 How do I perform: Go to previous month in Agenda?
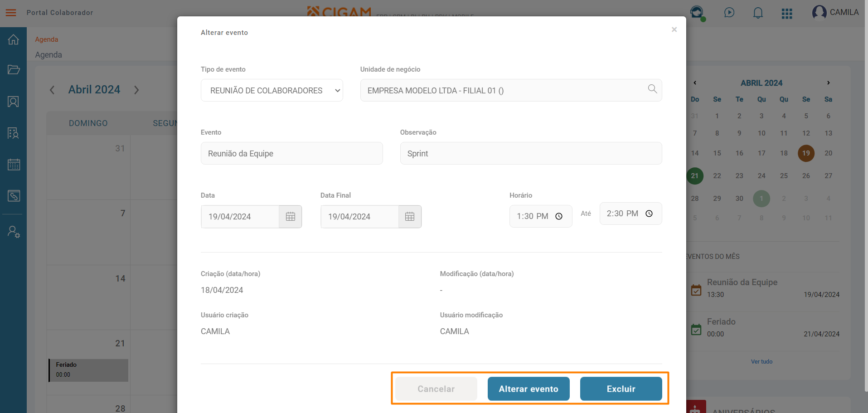point(52,90)
